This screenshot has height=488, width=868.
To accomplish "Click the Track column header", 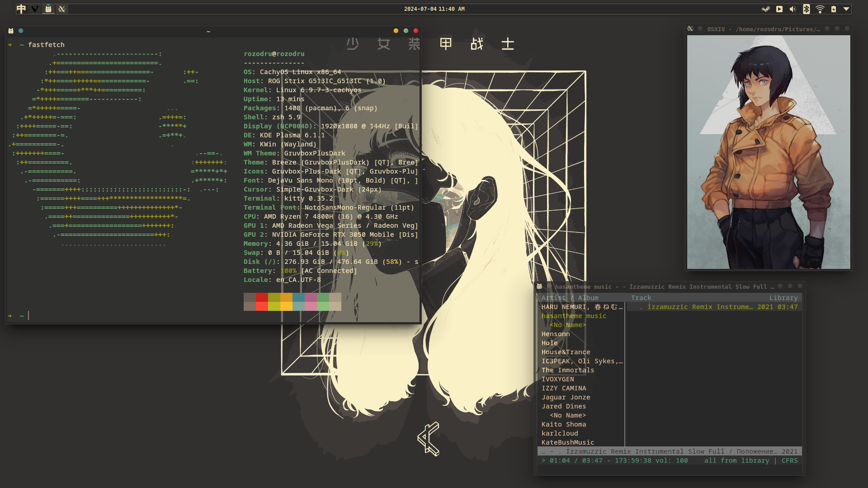I will tap(641, 298).
